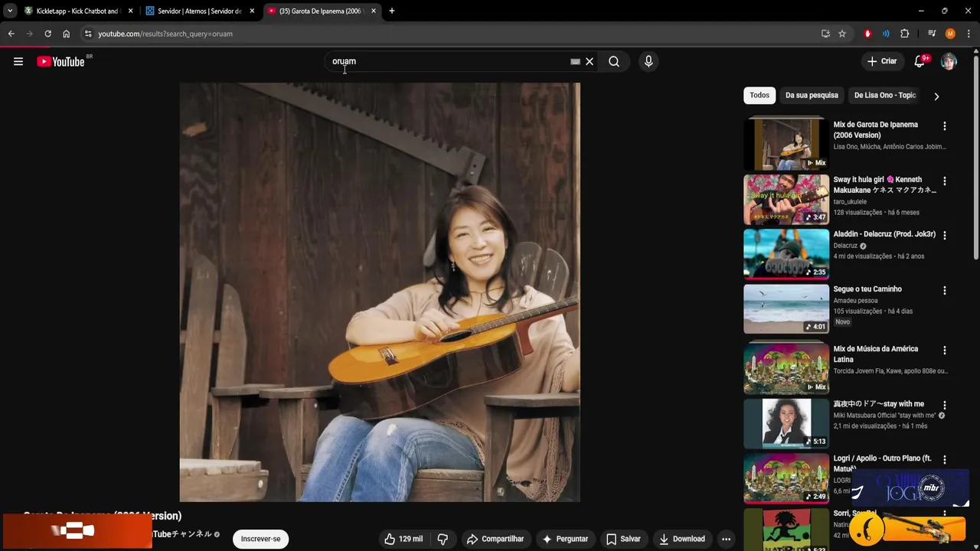Click the address bar URL
980x551 pixels.
(165, 34)
